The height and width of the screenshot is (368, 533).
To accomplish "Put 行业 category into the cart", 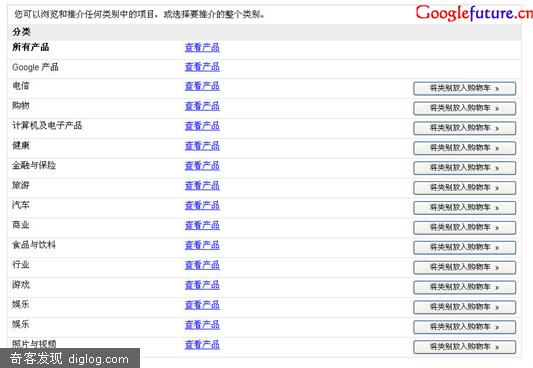I will point(464,267).
